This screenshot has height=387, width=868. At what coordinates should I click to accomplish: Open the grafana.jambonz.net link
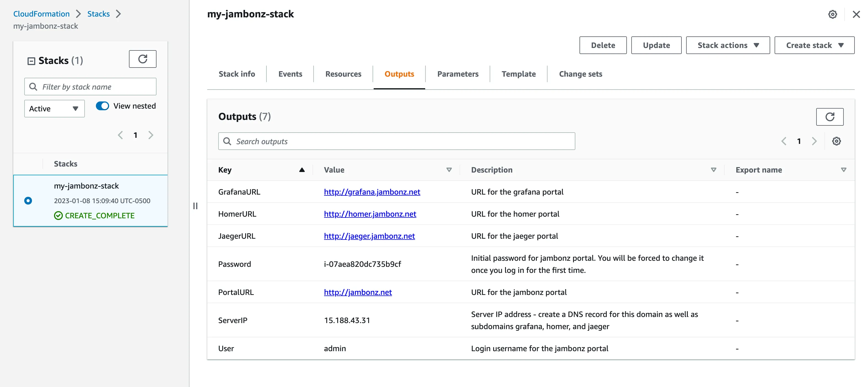pos(372,192)
